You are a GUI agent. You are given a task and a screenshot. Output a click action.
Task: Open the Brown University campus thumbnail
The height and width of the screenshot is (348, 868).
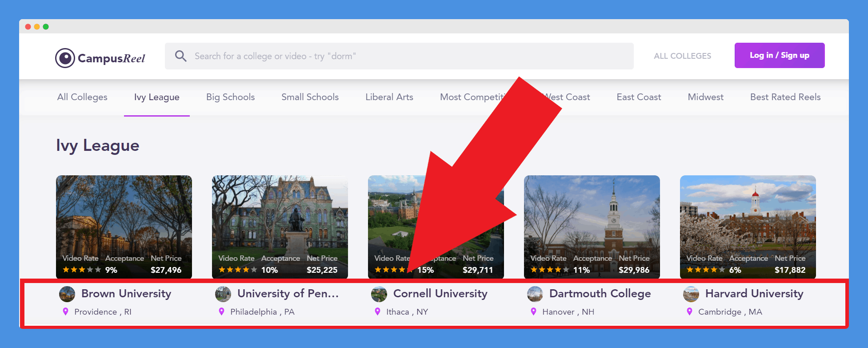pyautogui.click(x=124, y=227)
